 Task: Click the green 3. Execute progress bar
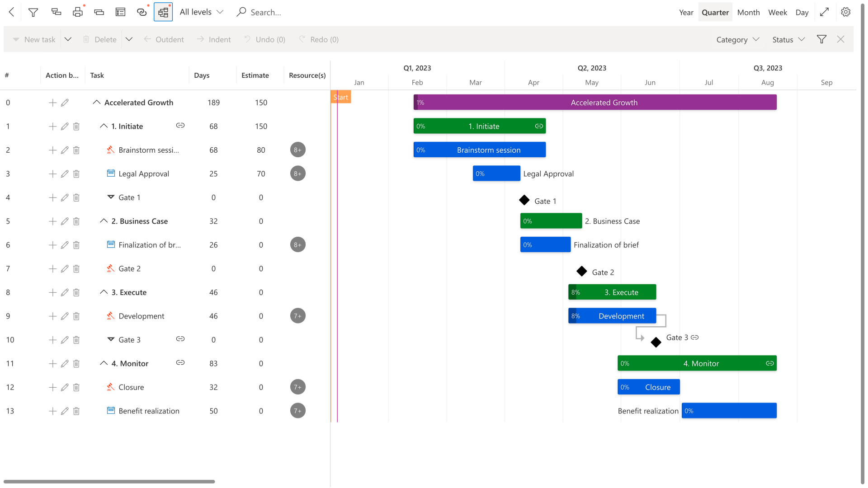tap(612, 292)
